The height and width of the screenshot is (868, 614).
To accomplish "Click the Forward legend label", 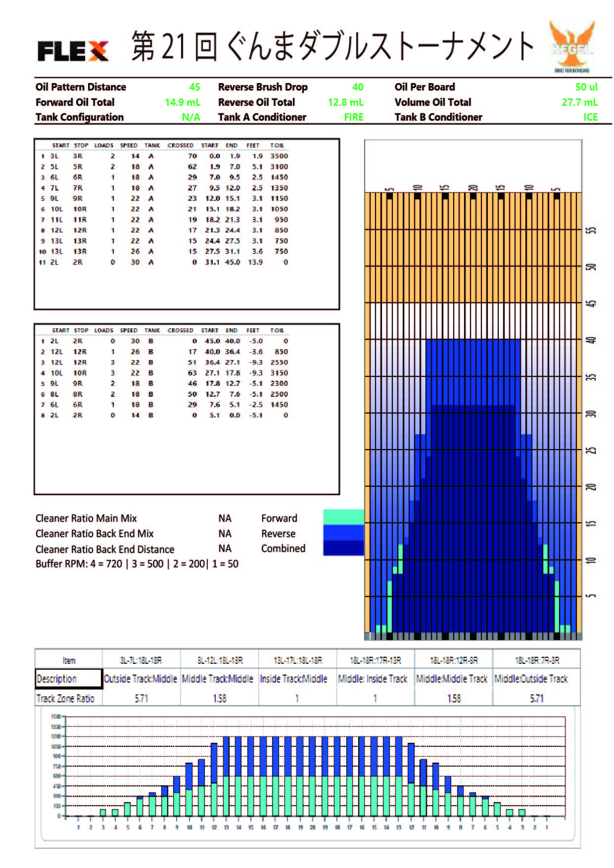I will tap(279, 518).
